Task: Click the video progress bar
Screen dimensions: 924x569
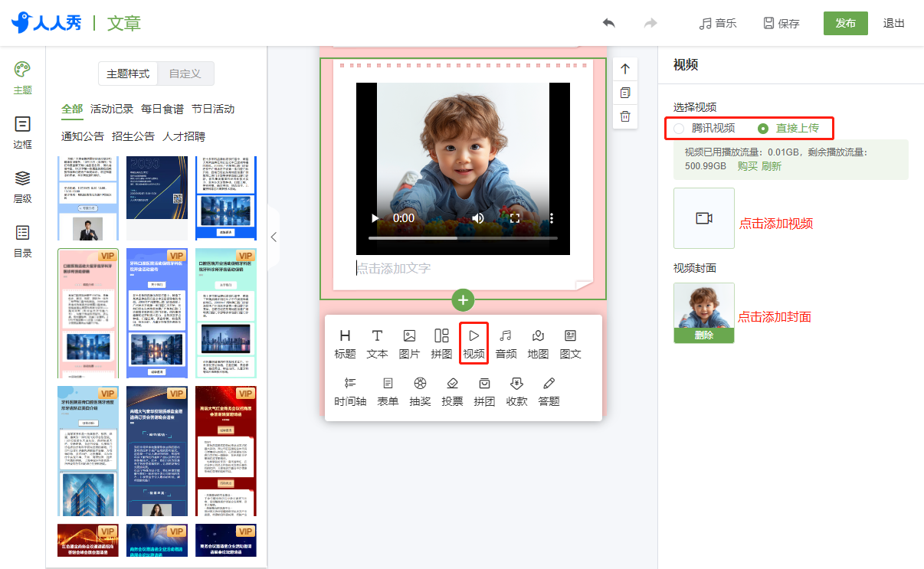Action: click(x=463, y=238)
